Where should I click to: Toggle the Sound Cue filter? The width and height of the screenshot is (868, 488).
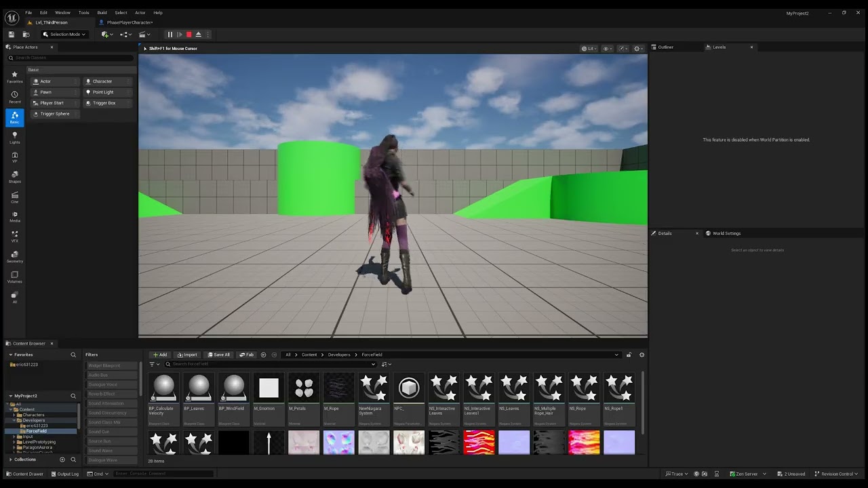click(x=112, y=432)
